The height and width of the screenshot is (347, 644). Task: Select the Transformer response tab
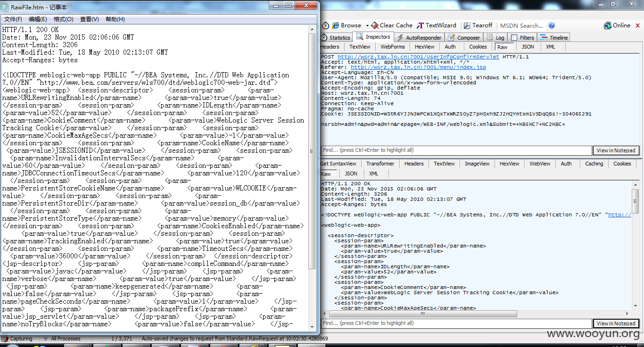coord(380,164)
